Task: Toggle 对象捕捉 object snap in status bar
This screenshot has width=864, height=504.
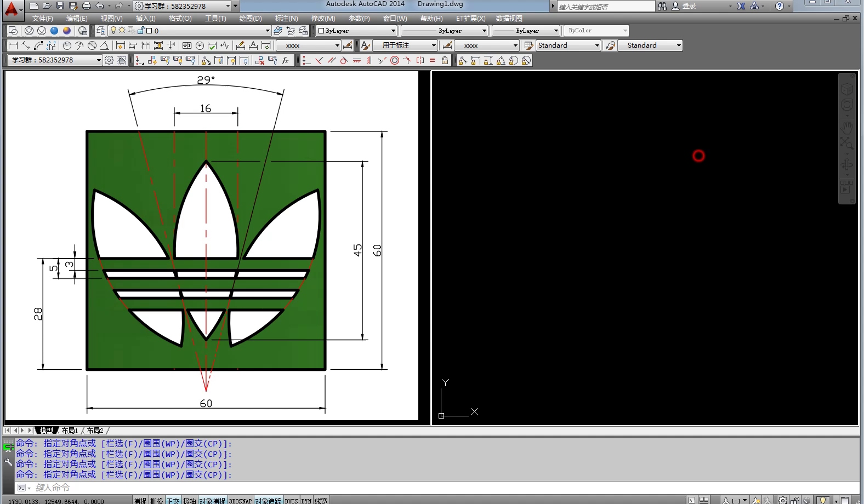Action: point(212,500)
